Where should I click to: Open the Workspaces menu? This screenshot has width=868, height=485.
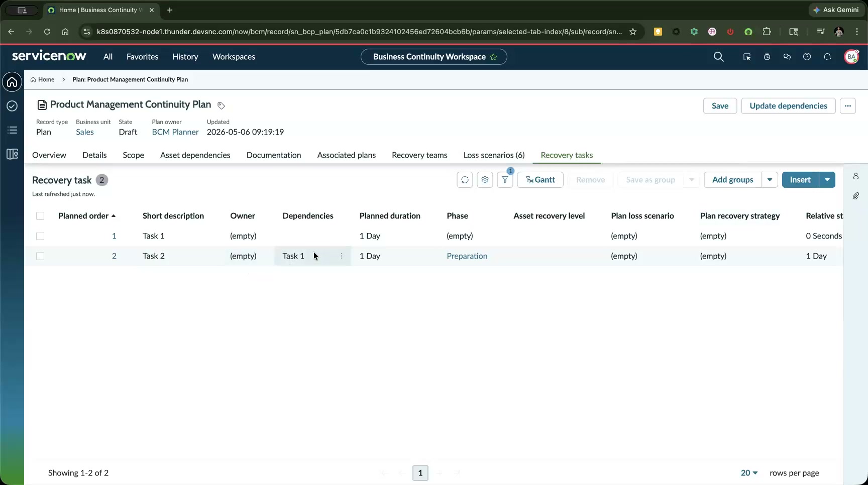point(234,57)
